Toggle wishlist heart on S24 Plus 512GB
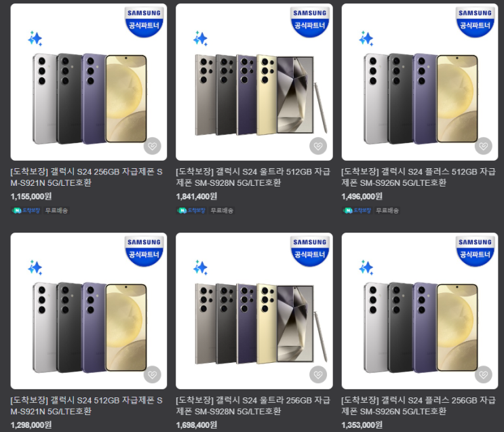 (x=484, y=146)
